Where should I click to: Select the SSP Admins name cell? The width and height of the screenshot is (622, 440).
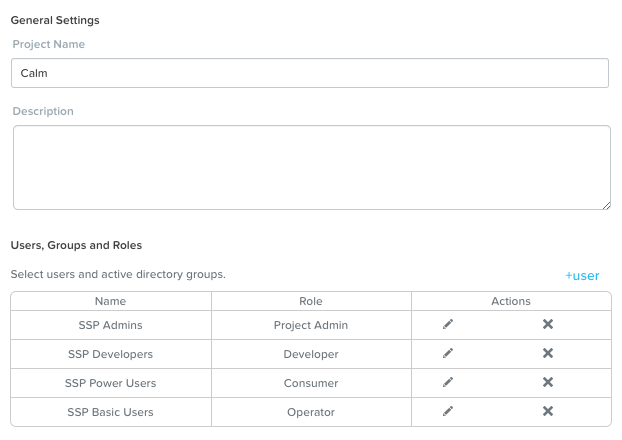[x=111, y=325]
